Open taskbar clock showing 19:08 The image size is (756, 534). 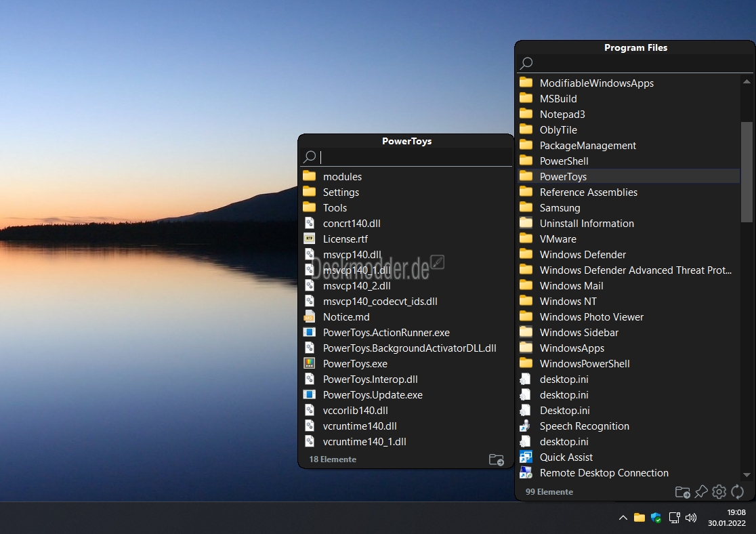tap(727, 518)
